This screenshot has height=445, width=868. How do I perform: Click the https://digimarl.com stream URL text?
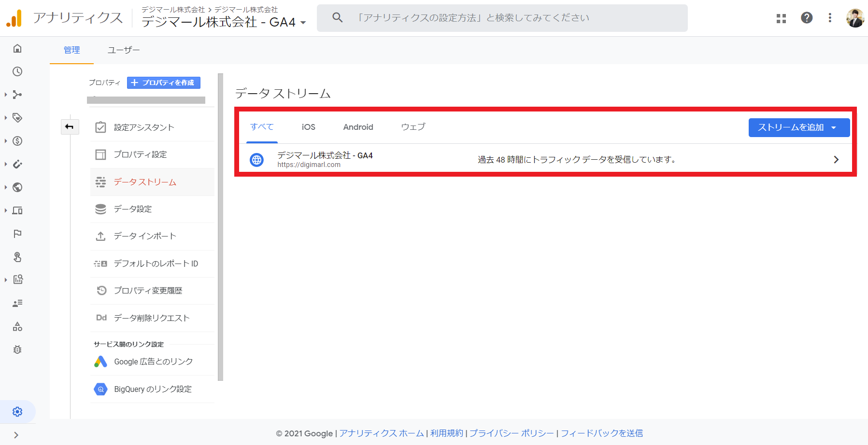(x=309, y=165)
